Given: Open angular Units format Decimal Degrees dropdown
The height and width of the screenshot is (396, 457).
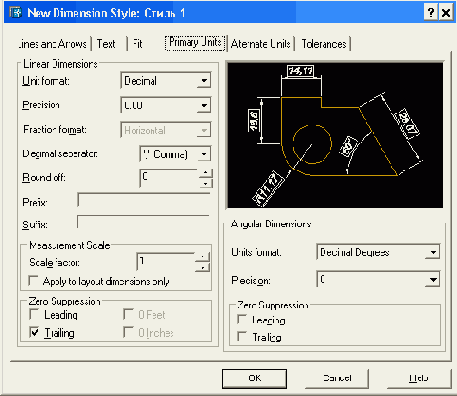Looking at the screenshot, I should [433, 252].
